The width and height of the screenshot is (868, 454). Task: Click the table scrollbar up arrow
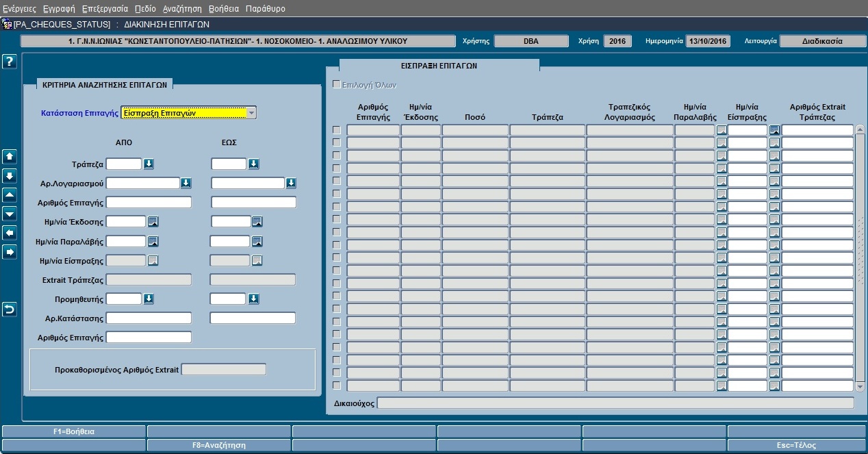tap(860, 129)
